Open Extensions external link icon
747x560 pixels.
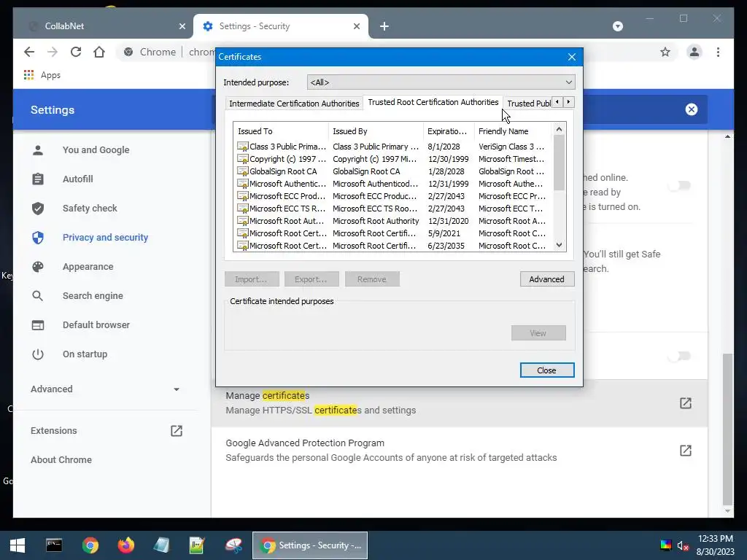click(177, 430)
